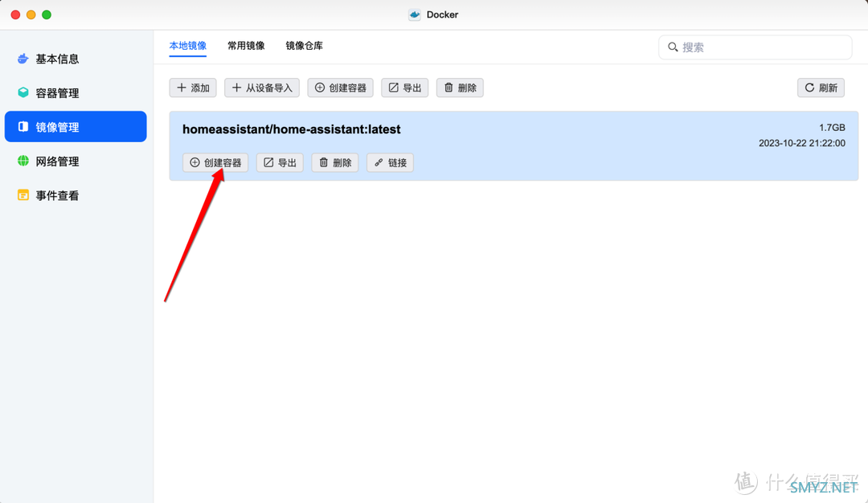Image resolution: width=868 pixels, height=503 pixels.
Task: Click the 网络管理 globe icon
Action: click(x=23, y=161)
